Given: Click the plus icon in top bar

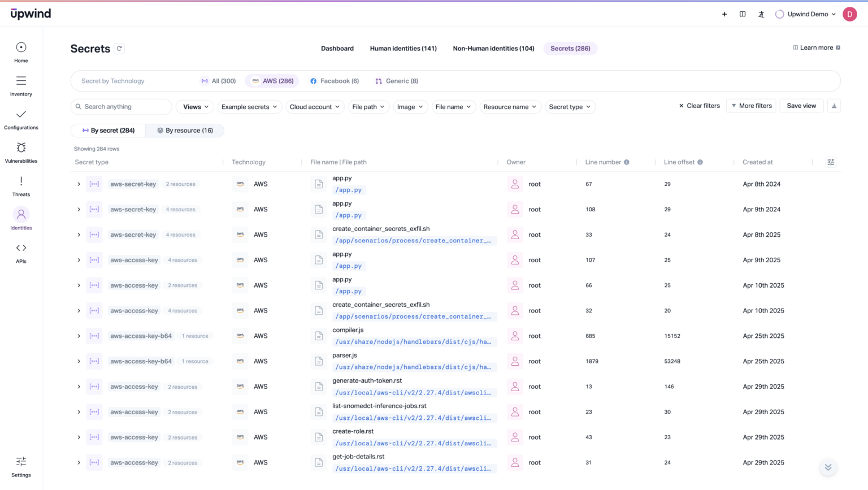Looking at the screenshot, I should tap(724, 14).
